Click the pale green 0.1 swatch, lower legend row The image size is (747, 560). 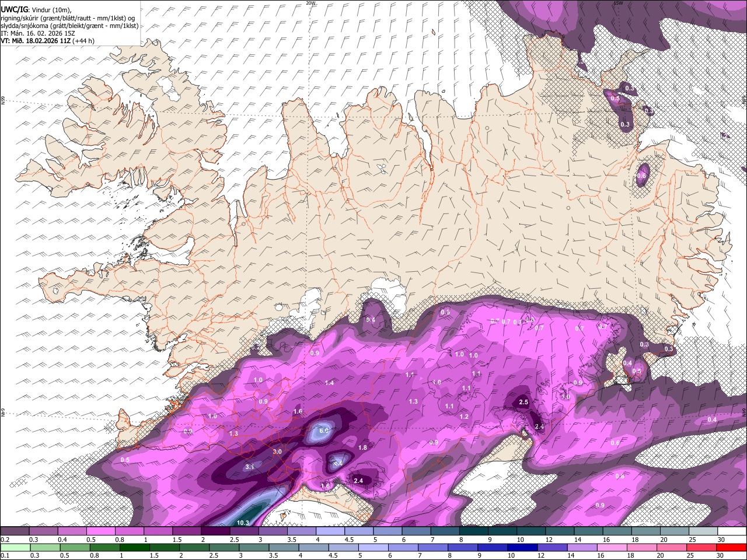tap(15, 548)
